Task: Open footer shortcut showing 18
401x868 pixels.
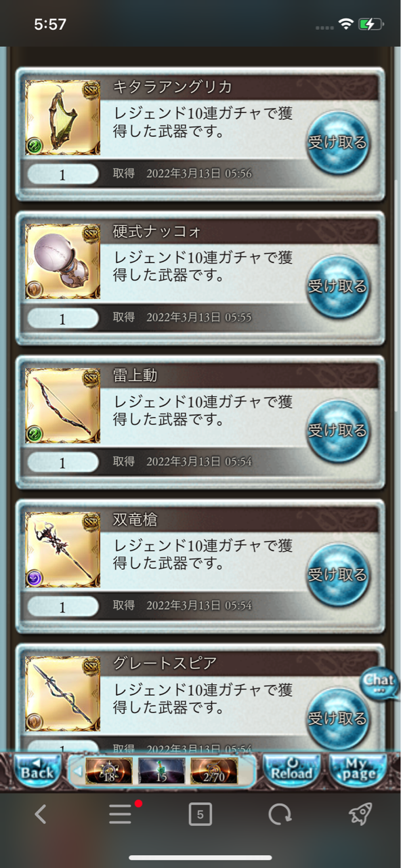Action: 108,771
